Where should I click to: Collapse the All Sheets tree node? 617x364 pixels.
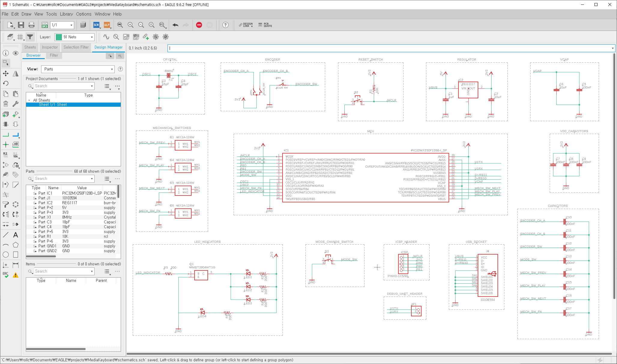pos(29,100)
